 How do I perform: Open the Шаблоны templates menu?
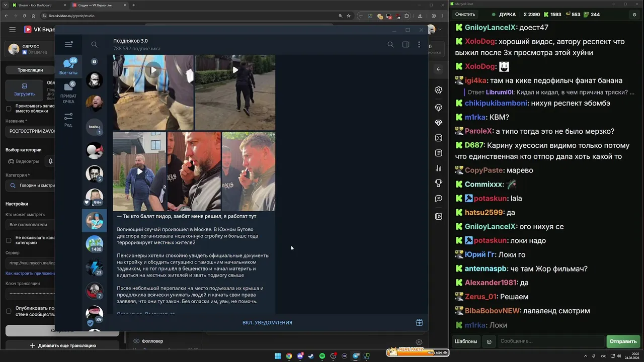(x=466, y=341)
